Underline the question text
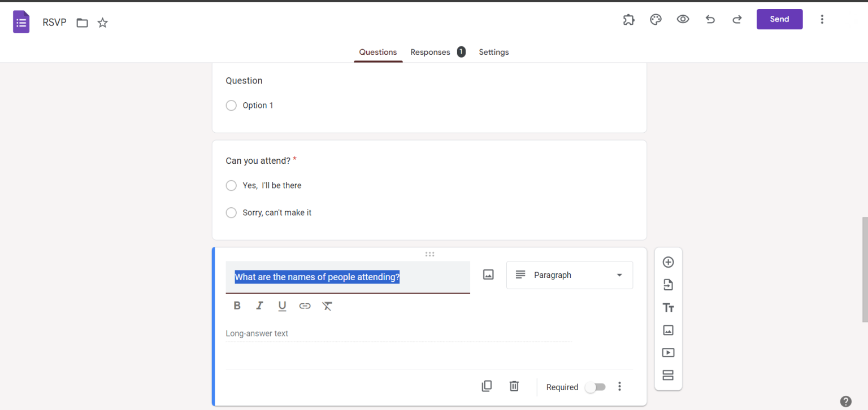 click(x=282, y=306)
